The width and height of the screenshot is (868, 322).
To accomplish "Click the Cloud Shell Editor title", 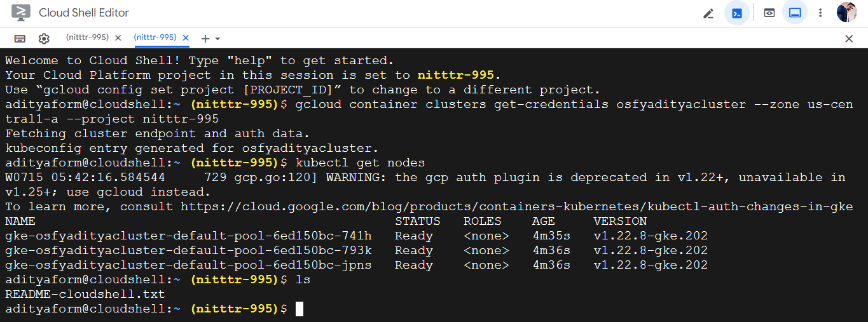I will [x=84, y=13].
